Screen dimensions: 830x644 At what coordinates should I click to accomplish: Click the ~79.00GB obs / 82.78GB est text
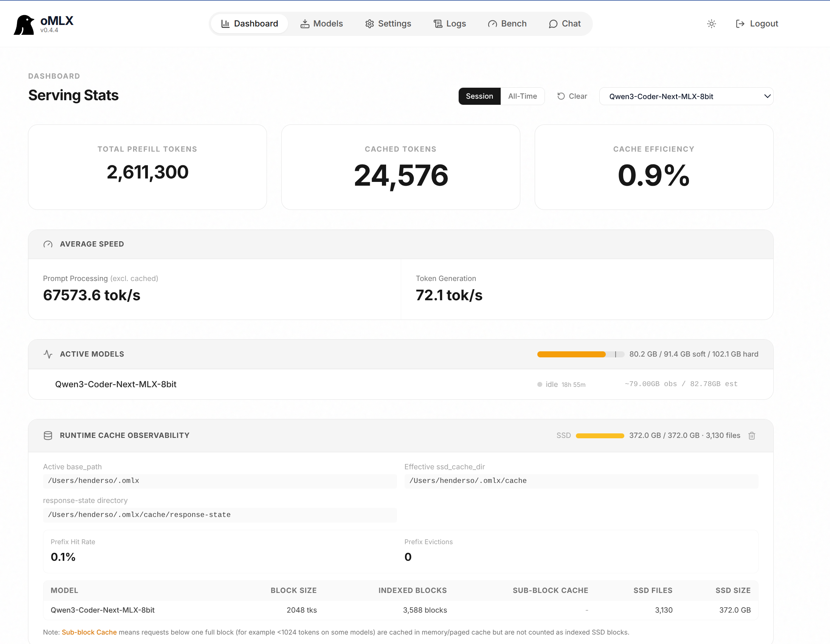point(681,384)
